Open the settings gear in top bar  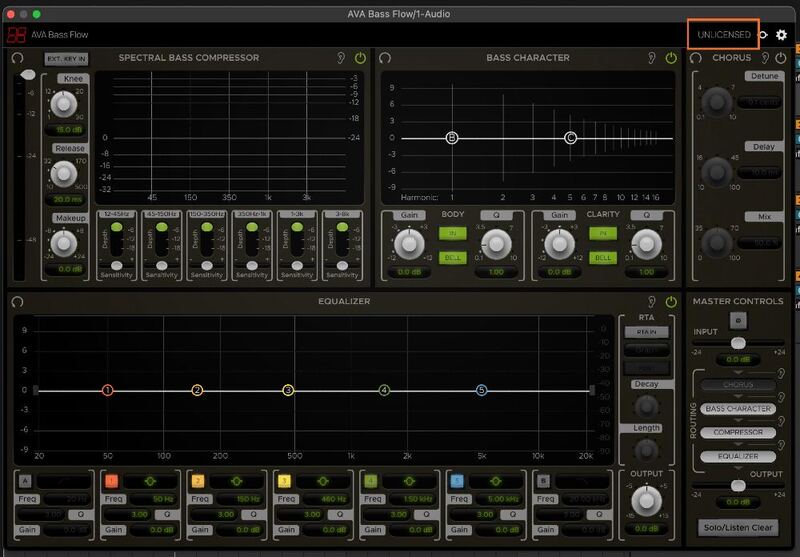pyautogui.click(x=782, y=35)
